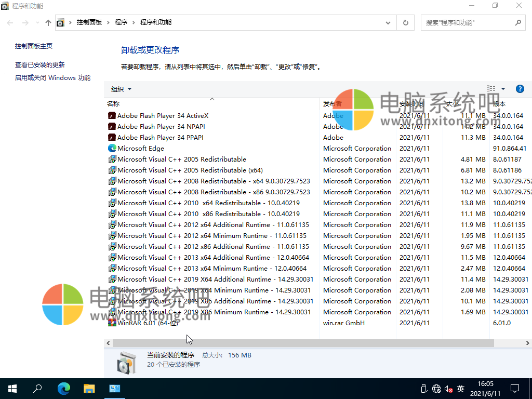Select Visual C++ 2013 x64 Minimum Runtime row
The height and width of the screenshot is (399, 532).
click(x=318, y=268)
